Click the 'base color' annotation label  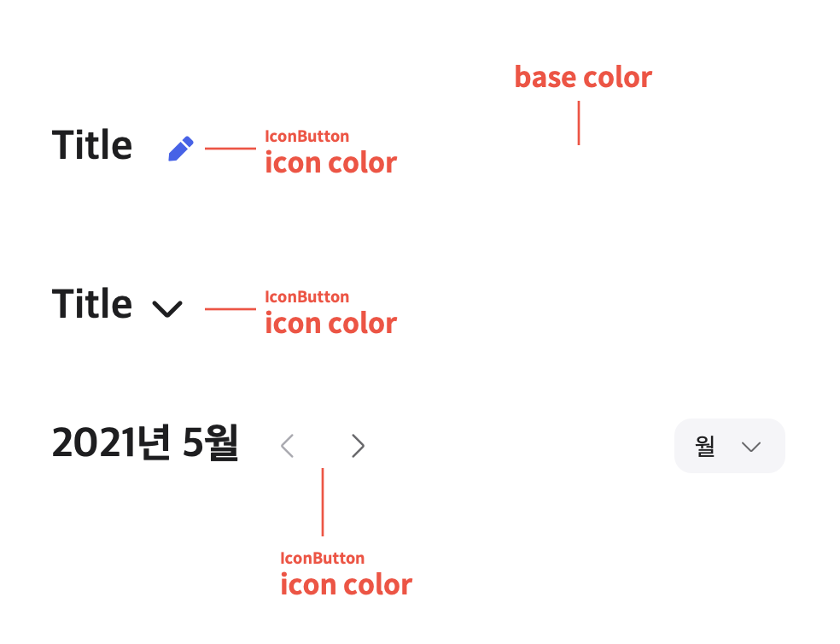coord(583,77)
